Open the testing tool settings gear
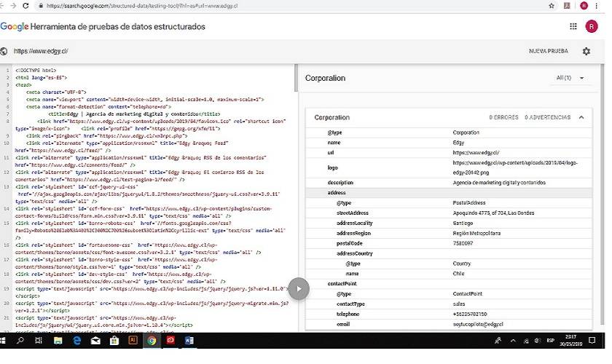Image resolution: width=612 pixels, height=364 pixels. click(586, 51)
